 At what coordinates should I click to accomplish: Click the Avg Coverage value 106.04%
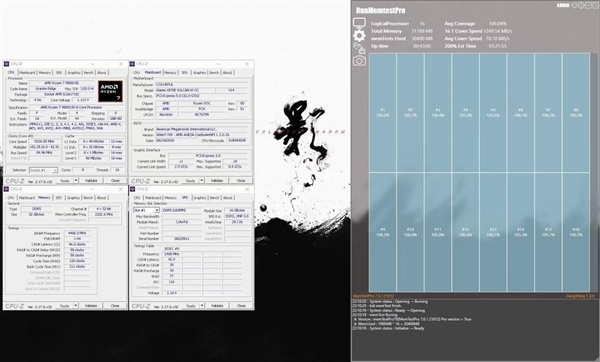tap(497, 23)
